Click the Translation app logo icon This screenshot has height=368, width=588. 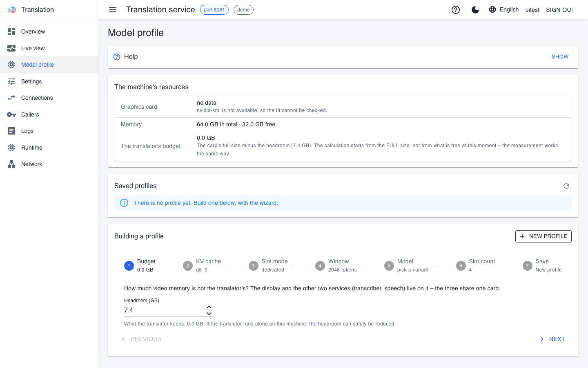tap(11, 10)
